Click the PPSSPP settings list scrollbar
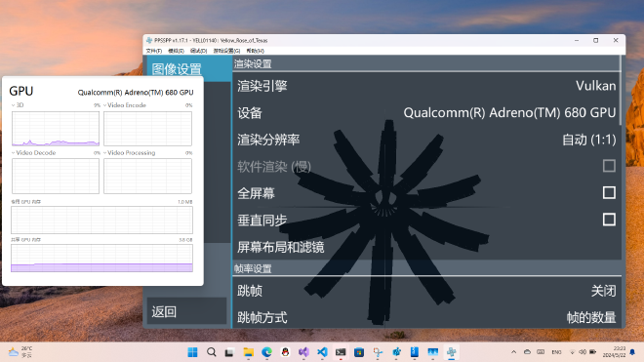This screenshot has width=644, height=362. (620, 91)
